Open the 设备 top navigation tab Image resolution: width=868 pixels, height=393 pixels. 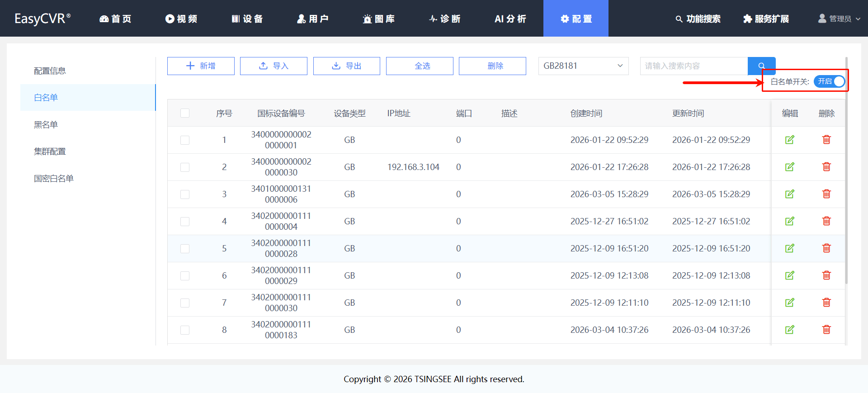pyautogui.click(x=247, y=19)
